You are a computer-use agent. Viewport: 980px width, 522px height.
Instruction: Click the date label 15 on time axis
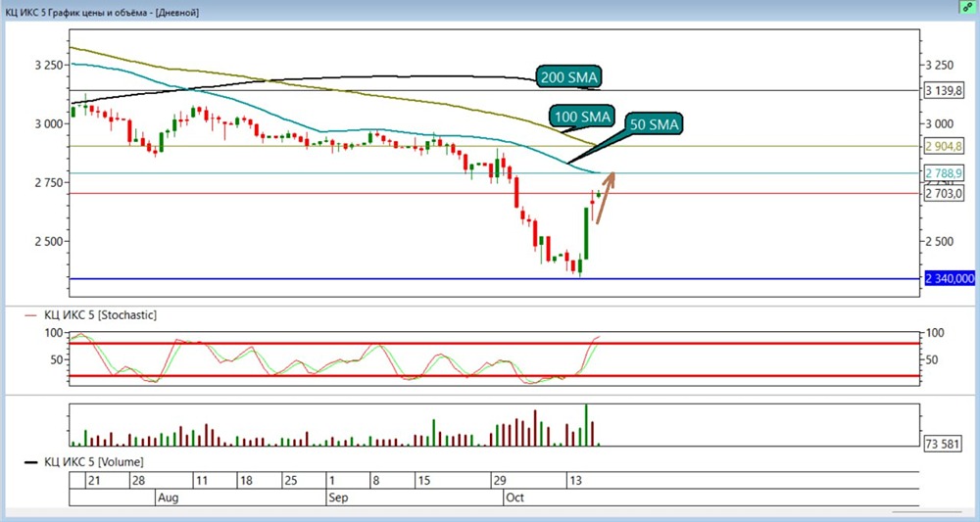click(x=424, y=481)
